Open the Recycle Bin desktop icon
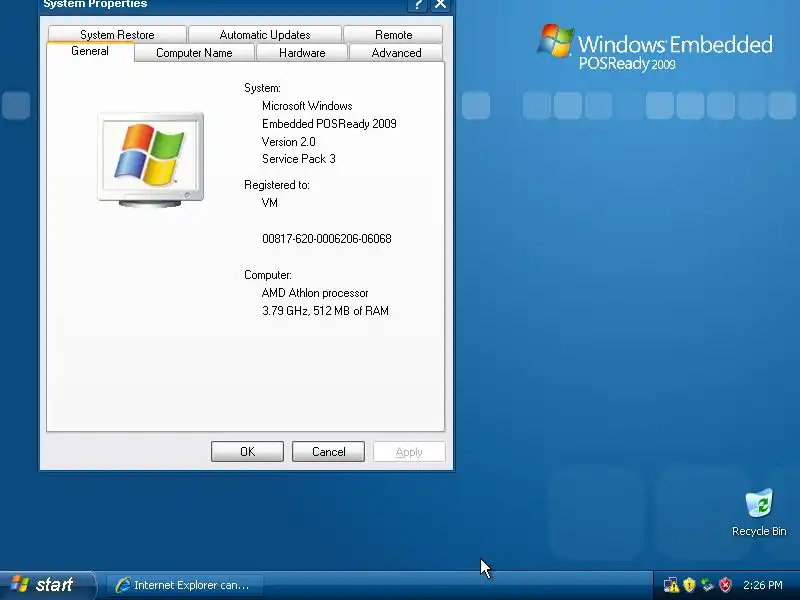The height and width of the screenshot is (600, 800). pos(759,512)
